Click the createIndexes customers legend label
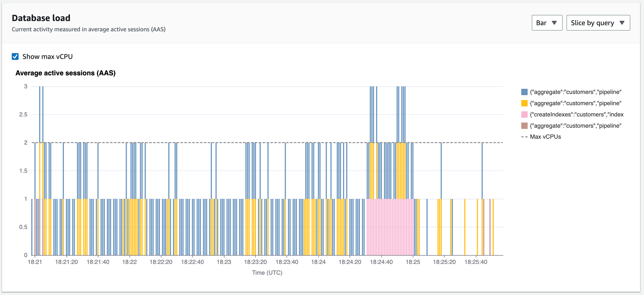 tap(577, 114)
